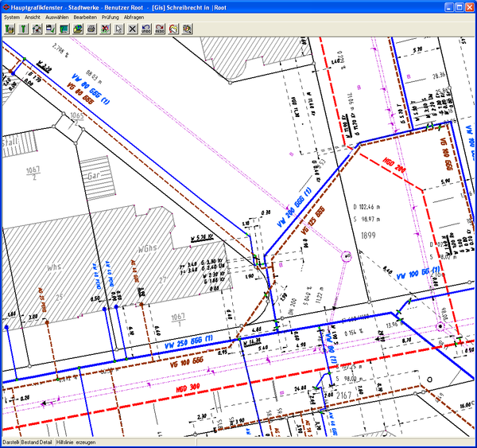477x448 pixels.
Task: Open the Ansicht menu
Action: [33, 17]
